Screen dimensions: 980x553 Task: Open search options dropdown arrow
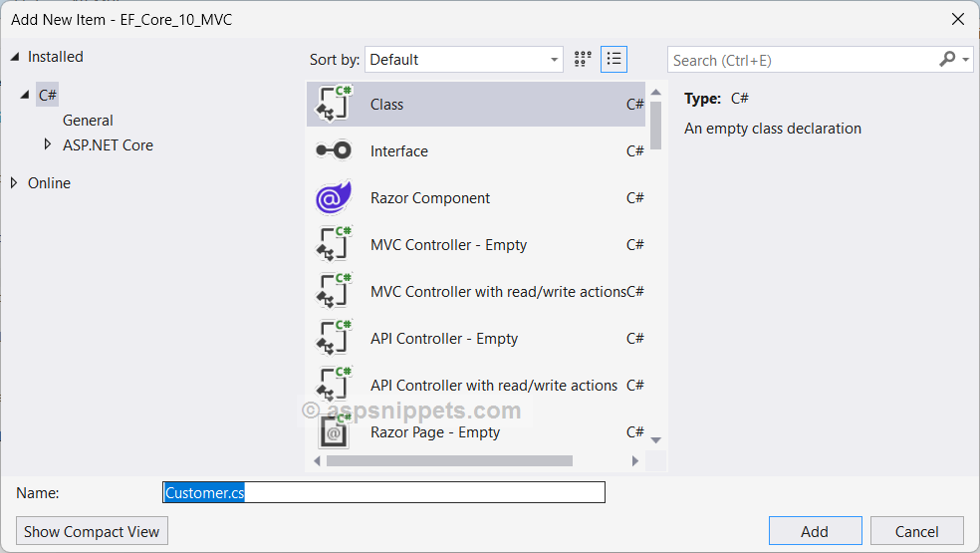(x=966, y=60)
